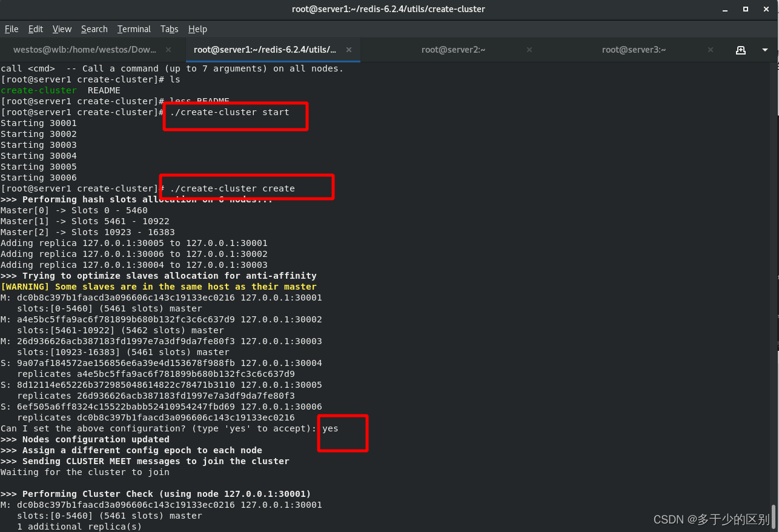Click 'Master[1] -> Slots 5461 - 10922' line

pyautogui.click(x=85, y=221)
